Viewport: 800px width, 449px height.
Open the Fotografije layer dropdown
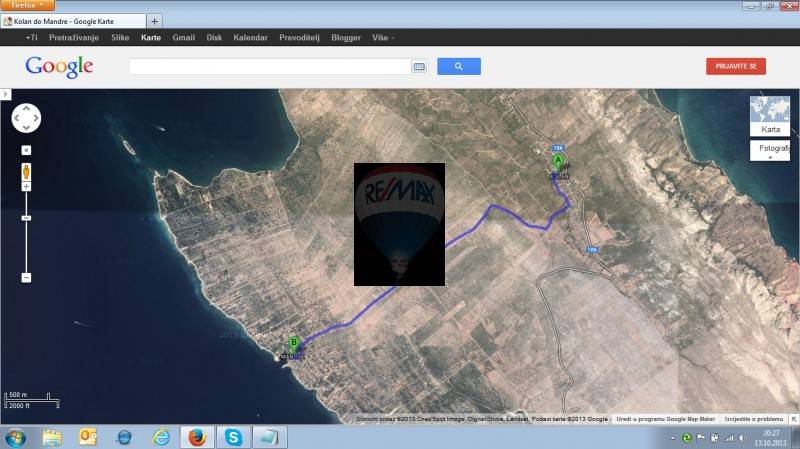coord(769,151)
